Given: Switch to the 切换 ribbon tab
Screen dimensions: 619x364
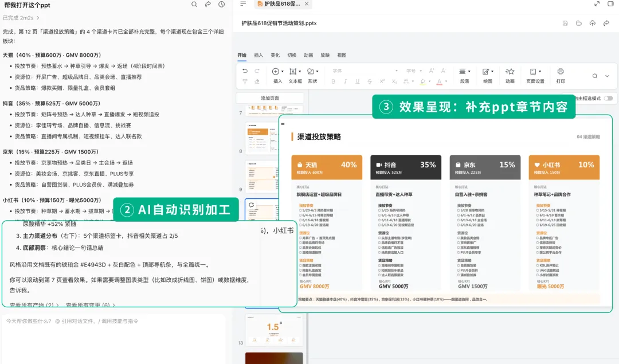Looking at the screenshot, I should coord(292,55).
